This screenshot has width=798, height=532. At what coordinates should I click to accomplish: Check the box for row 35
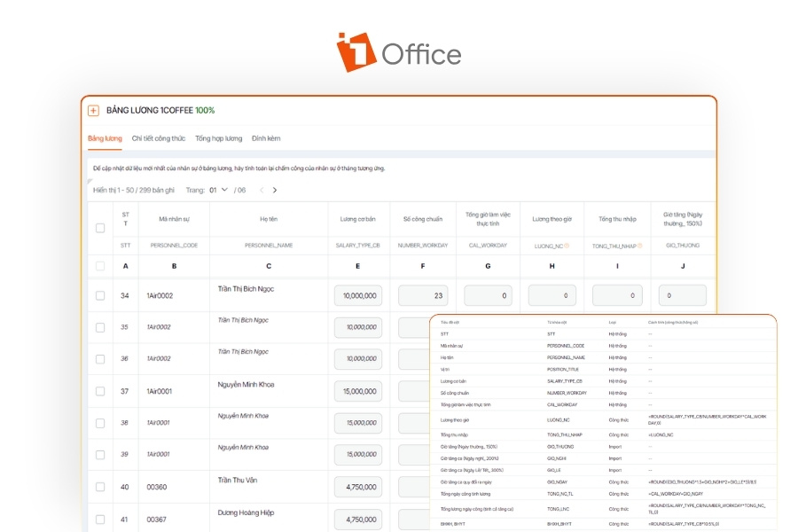tap(100, 327)
